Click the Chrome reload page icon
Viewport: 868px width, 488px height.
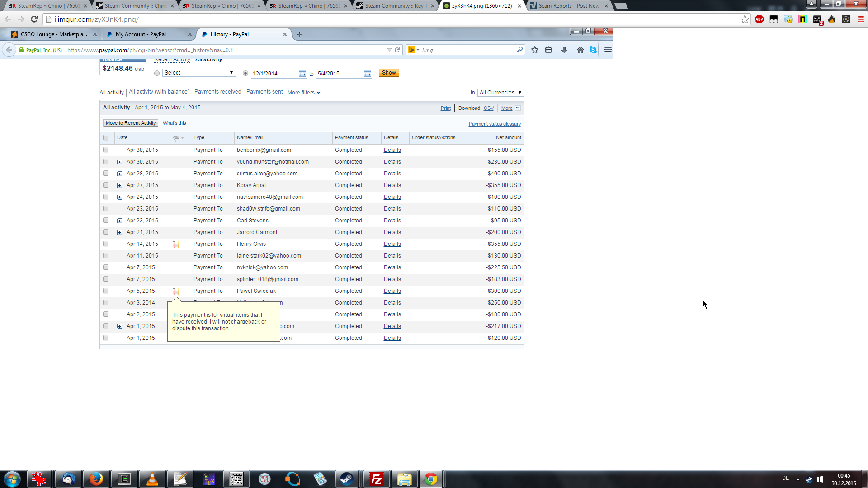tap(34, 19)
